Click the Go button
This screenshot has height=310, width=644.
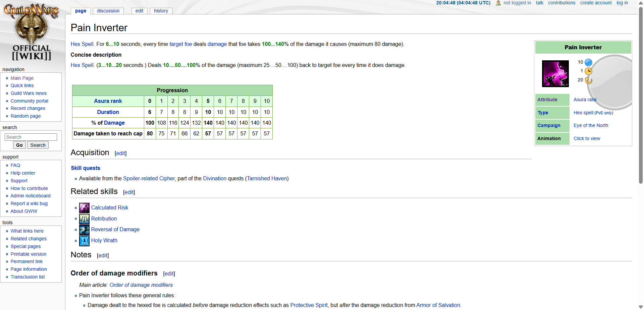click(19, 145)
